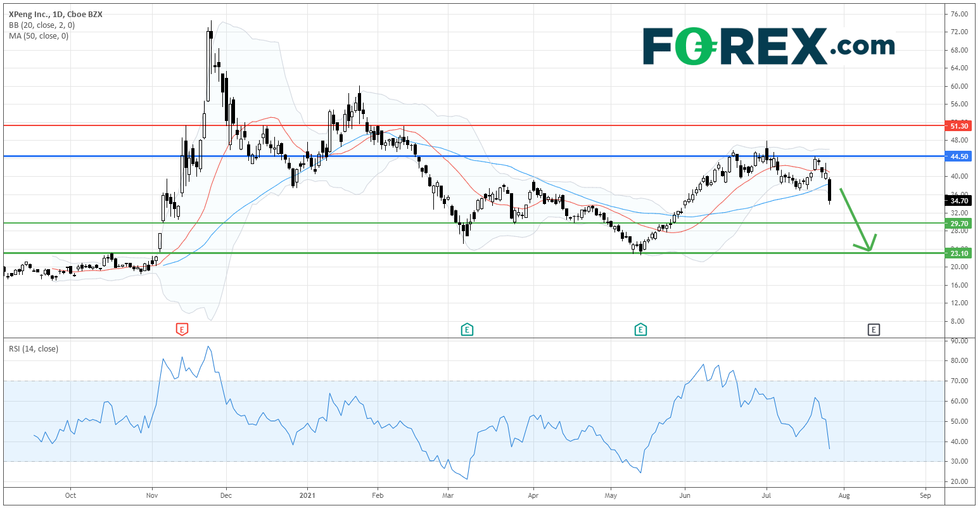980x508 pixels.
Task: Click the green 29.70 price label
Action: [957, 224]
